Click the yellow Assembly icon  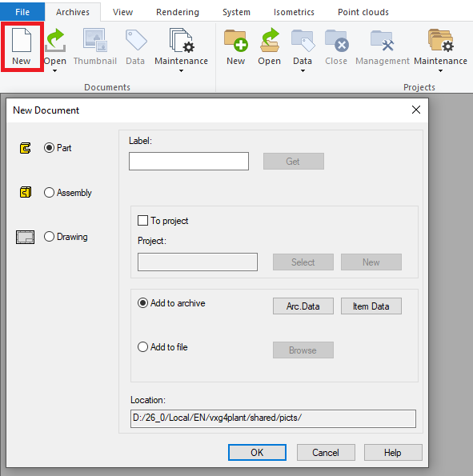click(26, 192)
